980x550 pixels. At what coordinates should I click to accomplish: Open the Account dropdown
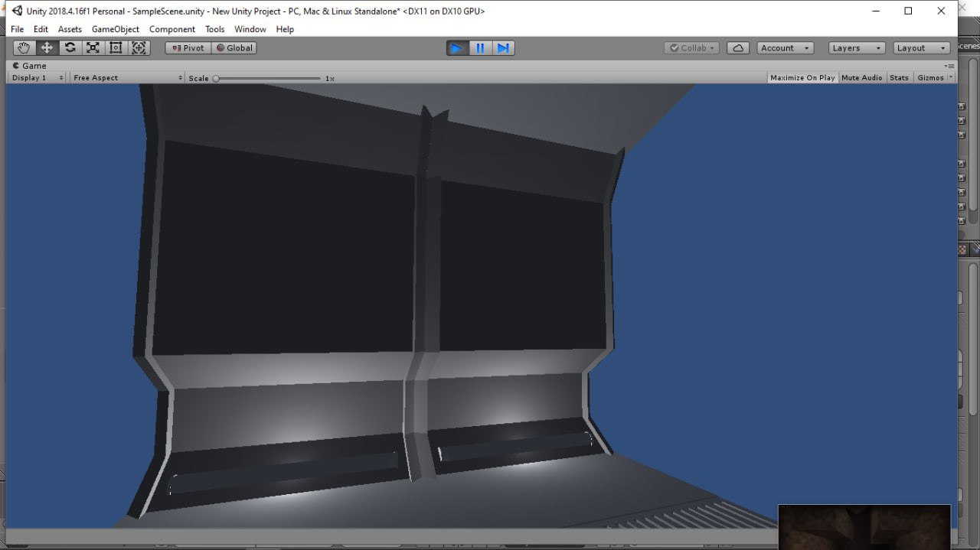click(786, 47)
